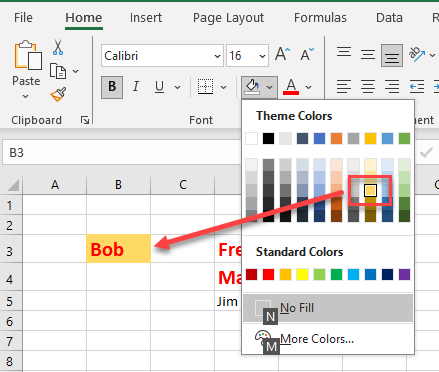Screen dimensions: 439x372
Task: Click the Decrease Font Size icon
Action: (x=307, y=54)
